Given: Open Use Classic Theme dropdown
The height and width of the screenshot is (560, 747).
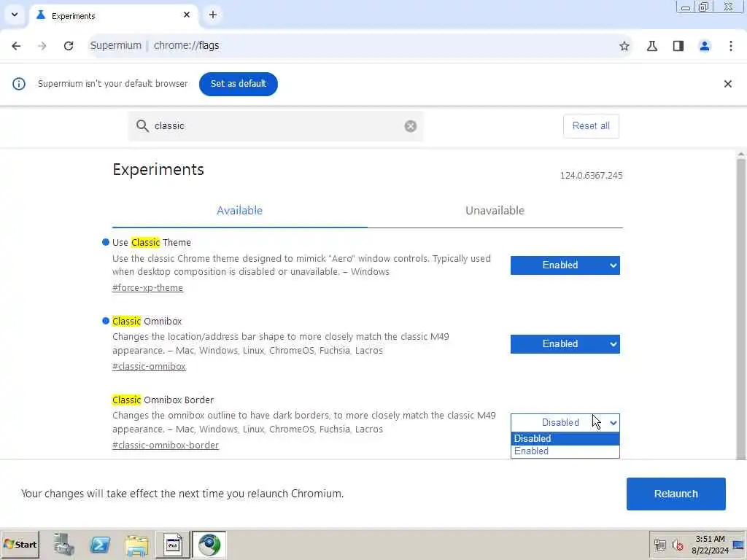Looking at the screenshot, I should point(565,265).
